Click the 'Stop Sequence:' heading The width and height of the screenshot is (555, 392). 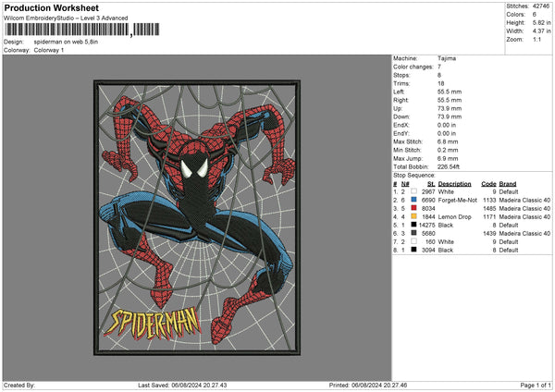point(414,175)
